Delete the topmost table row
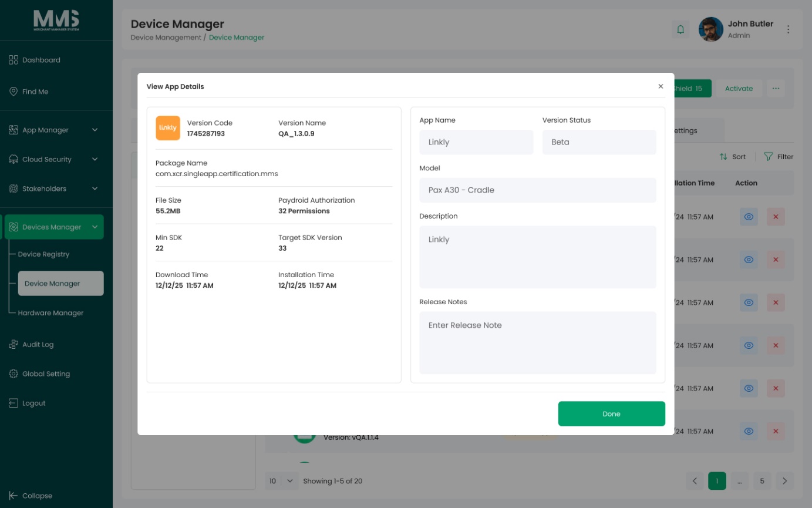The width and height of the screenshot is (812, 508). (776, 217)
